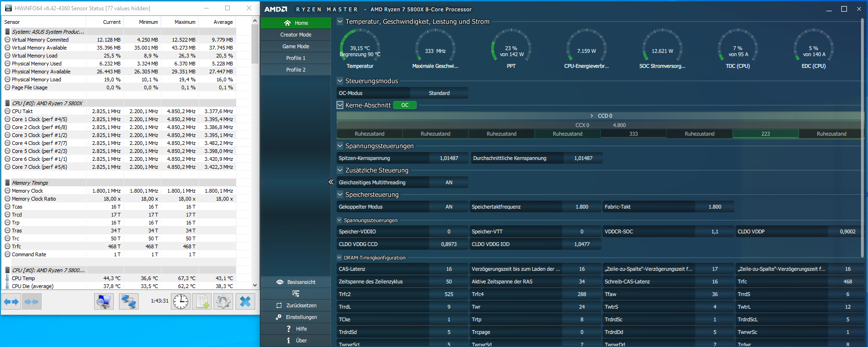Click the Speichertaktfrequenz 1.800 value field

[582, 207]
